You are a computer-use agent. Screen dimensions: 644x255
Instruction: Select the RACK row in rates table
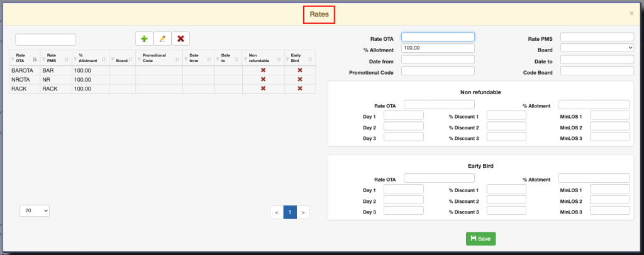coord(25,89)
